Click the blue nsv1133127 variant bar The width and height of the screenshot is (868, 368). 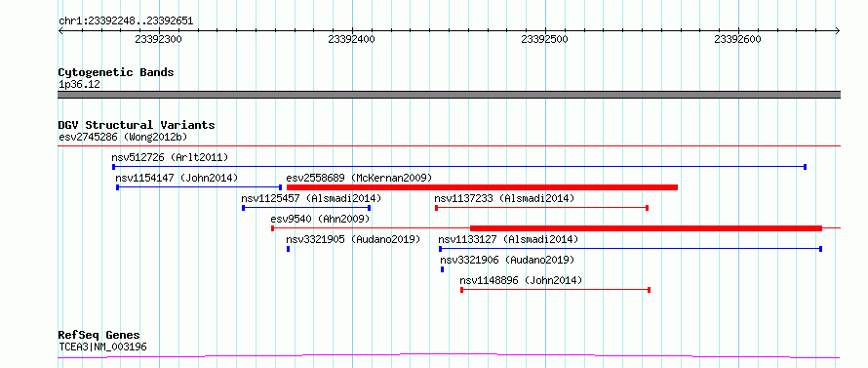(x=630, y=249)
